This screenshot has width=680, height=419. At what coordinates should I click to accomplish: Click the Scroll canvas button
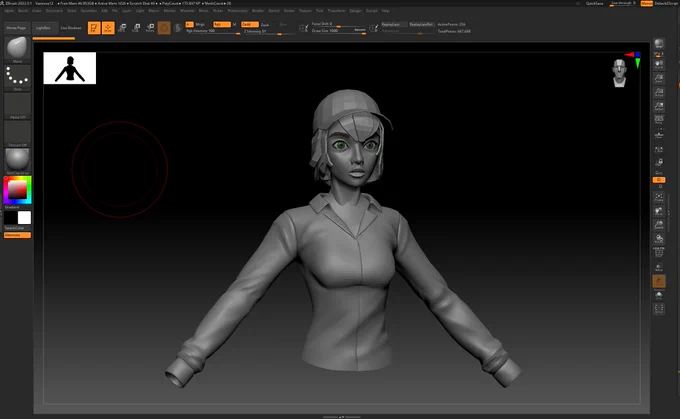pos(659,65)
